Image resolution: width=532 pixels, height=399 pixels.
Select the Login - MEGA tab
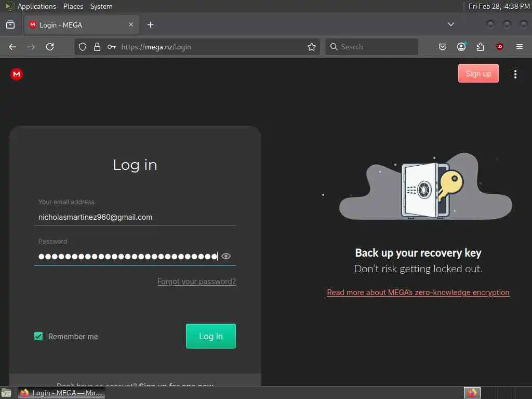pos(82,25)
